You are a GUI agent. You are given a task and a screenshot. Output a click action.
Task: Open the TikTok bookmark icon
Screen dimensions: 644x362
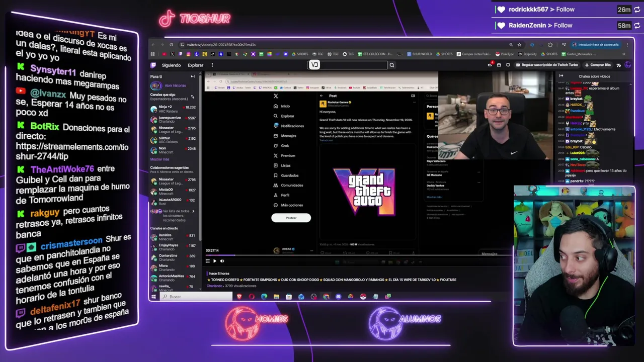[x=213, y=54]
